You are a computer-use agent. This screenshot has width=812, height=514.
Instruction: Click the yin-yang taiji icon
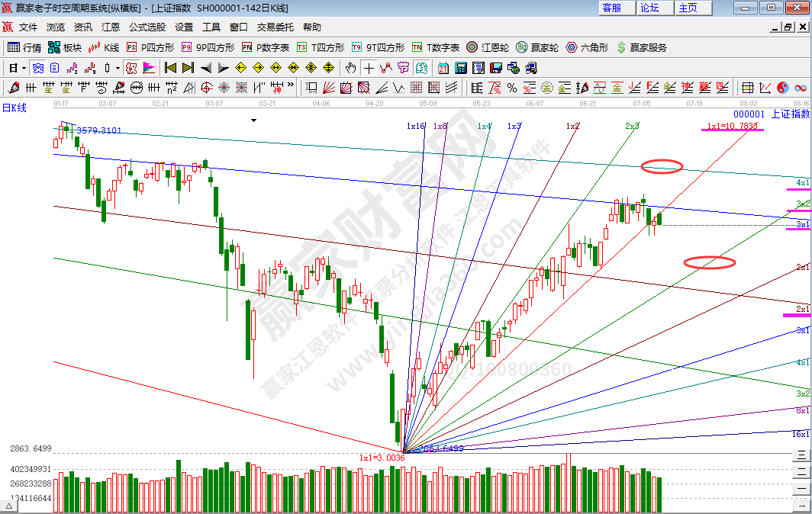pos(783,88)
